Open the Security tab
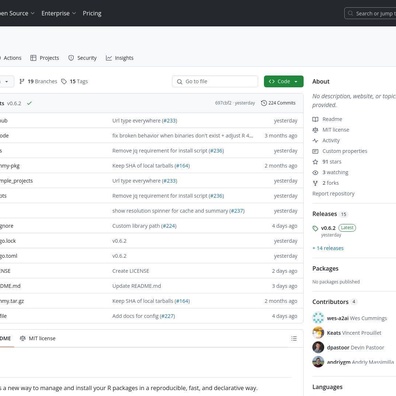Image resolution: width=396 pixels, height=396 pixels. 82,58
